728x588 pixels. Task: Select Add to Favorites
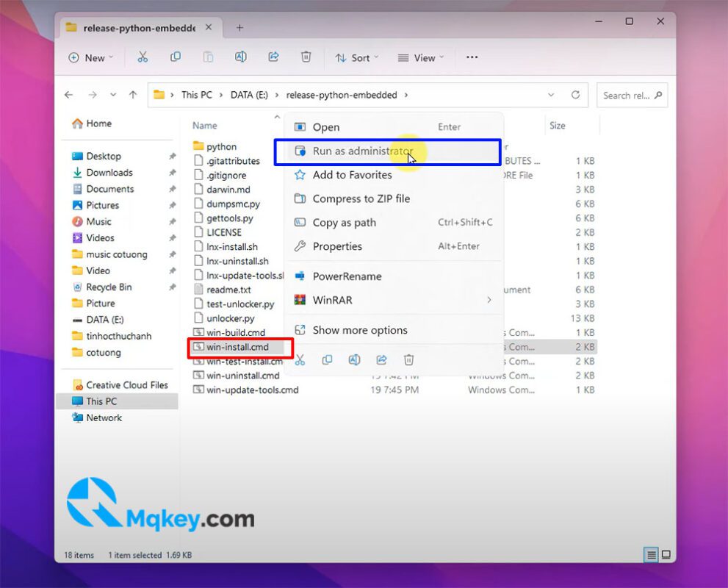click(394, 175)
